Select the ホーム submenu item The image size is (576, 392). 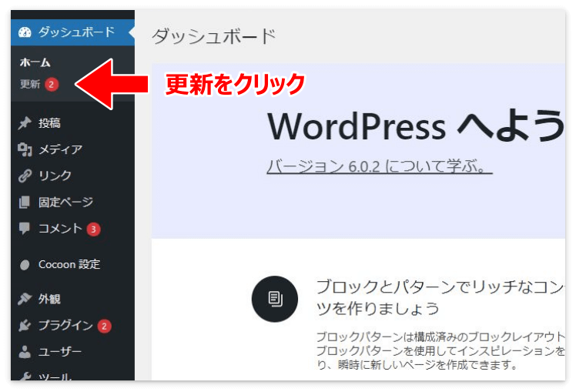coord(35,63)
